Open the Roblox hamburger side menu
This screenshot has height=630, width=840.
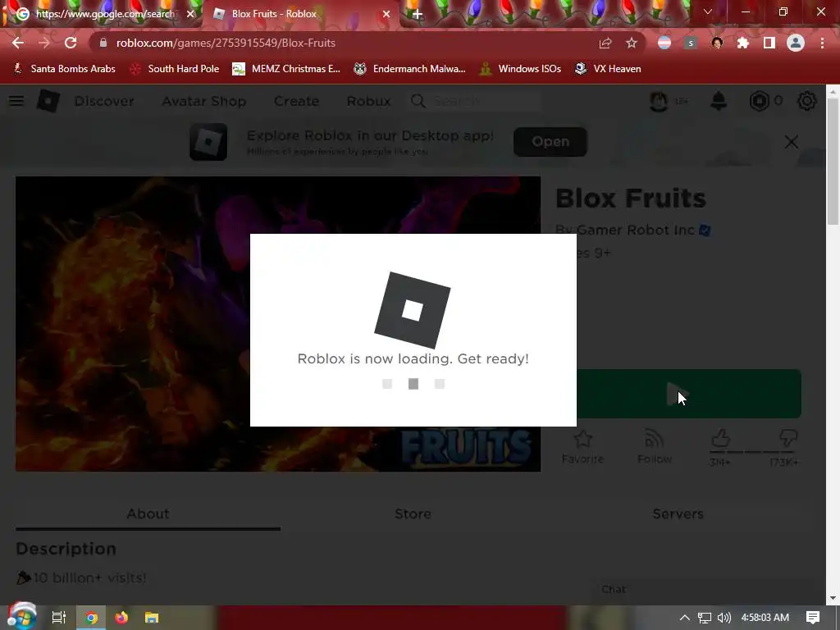pyautogui.click(x=16, y=101)
